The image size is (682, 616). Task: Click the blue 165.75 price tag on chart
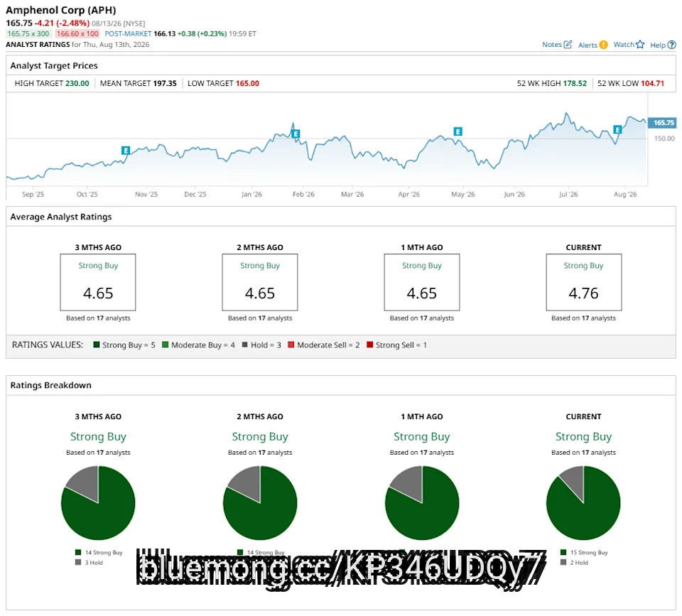pyautogui.click(x=662, y=123)
